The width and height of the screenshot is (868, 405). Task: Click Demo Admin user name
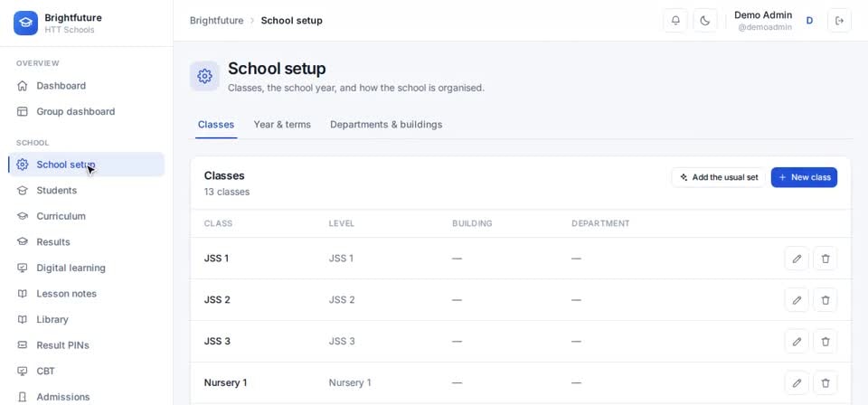(763, 15)
